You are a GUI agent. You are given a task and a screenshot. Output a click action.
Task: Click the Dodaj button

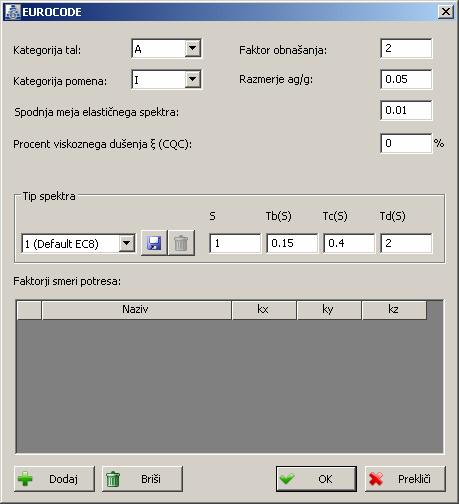coord(54,479)
